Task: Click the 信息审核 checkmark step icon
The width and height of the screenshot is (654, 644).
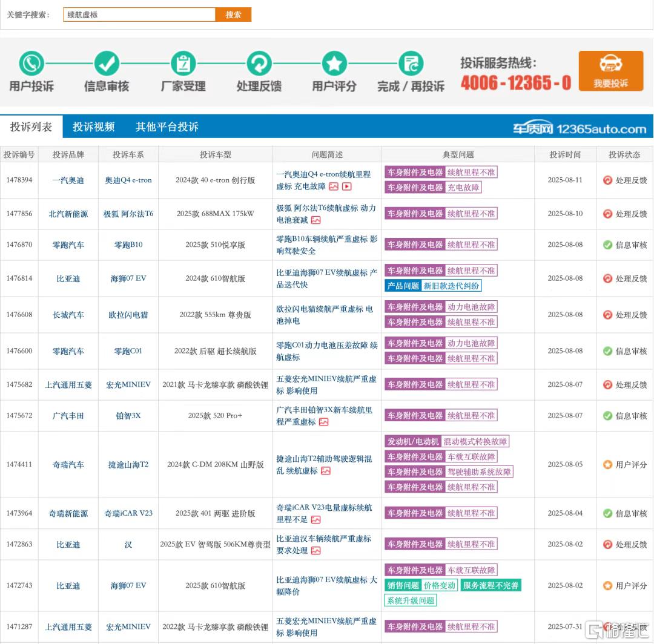Action: [x=107, y=64]
